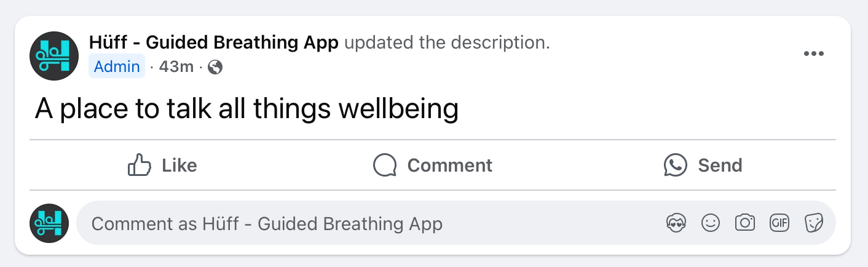Click the Like label text
This screenshot has height=267, width=868.
[180, 165]
